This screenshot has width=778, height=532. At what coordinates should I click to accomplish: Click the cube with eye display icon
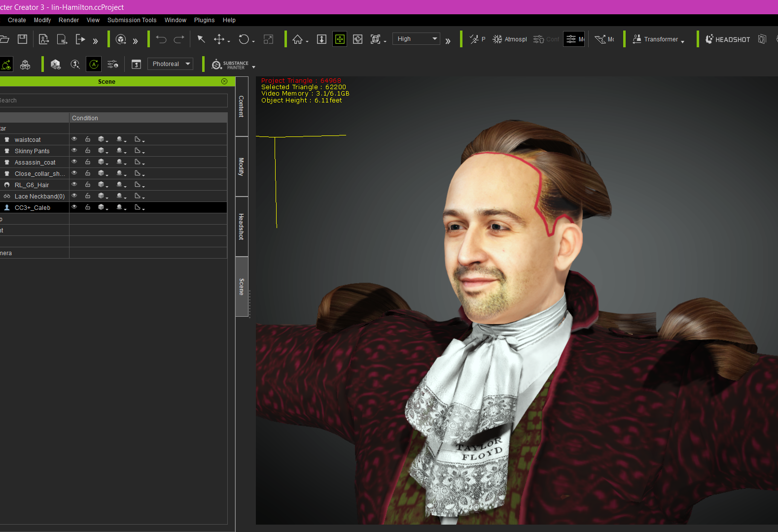[x=56, y=65]
